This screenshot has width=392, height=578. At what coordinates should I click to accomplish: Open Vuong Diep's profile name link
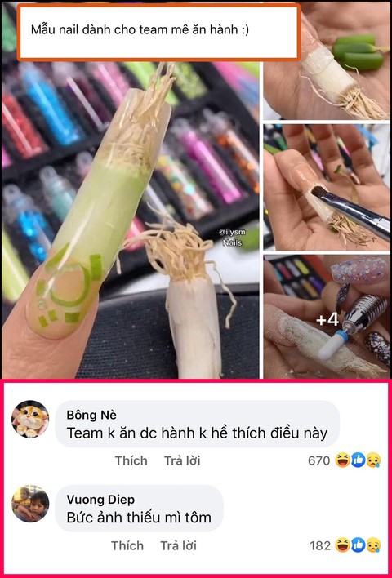pos(100,500)
